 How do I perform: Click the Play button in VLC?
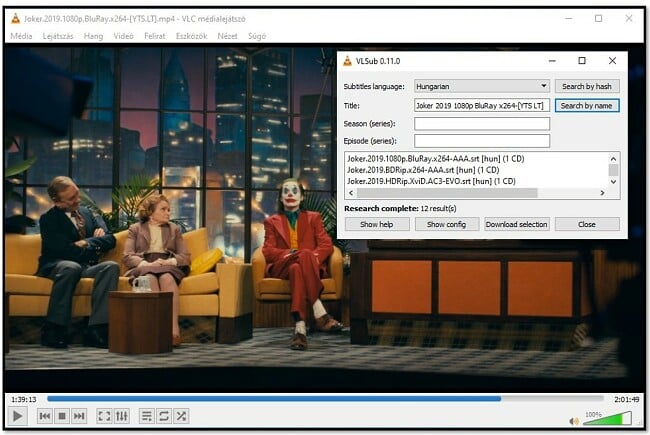[x=17, y=416]
